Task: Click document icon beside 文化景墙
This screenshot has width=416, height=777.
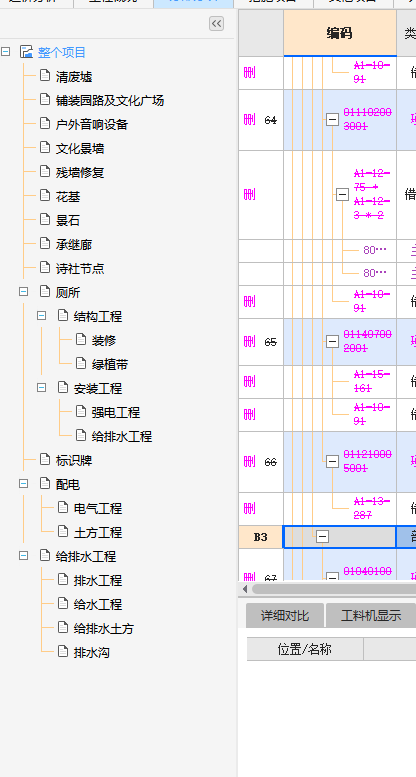Action: pos(45,148)
